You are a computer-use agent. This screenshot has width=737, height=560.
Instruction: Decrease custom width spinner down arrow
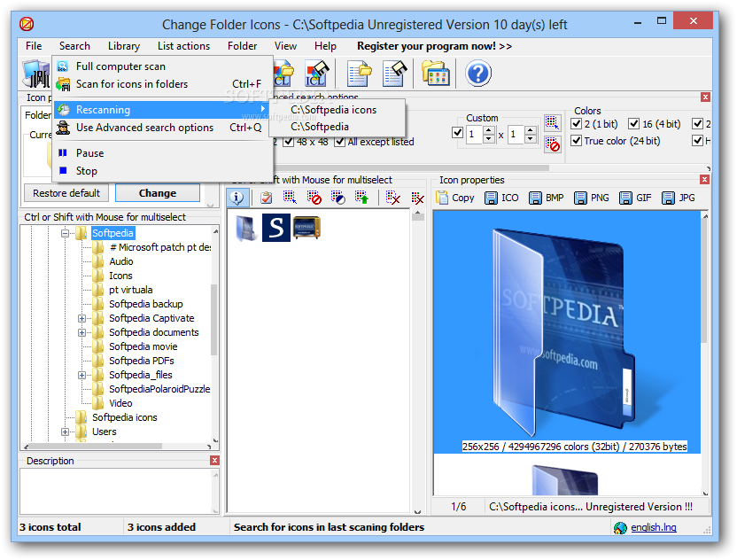point(489,139)
